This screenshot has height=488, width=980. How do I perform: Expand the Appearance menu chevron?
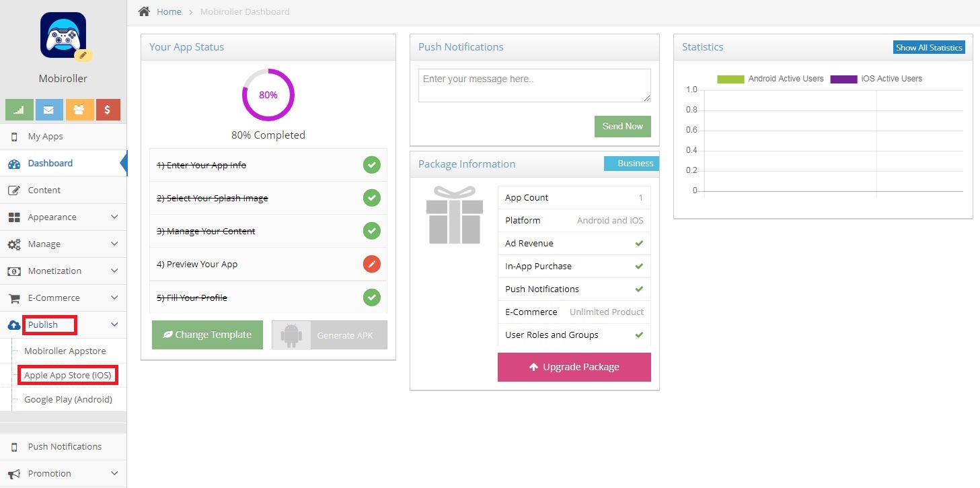[x=114, y=217]
